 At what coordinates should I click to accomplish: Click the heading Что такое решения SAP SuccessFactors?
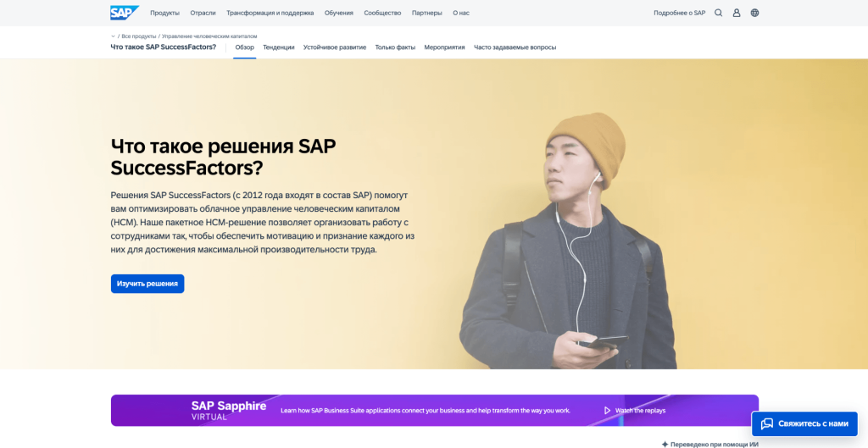[x=223, y=157]
